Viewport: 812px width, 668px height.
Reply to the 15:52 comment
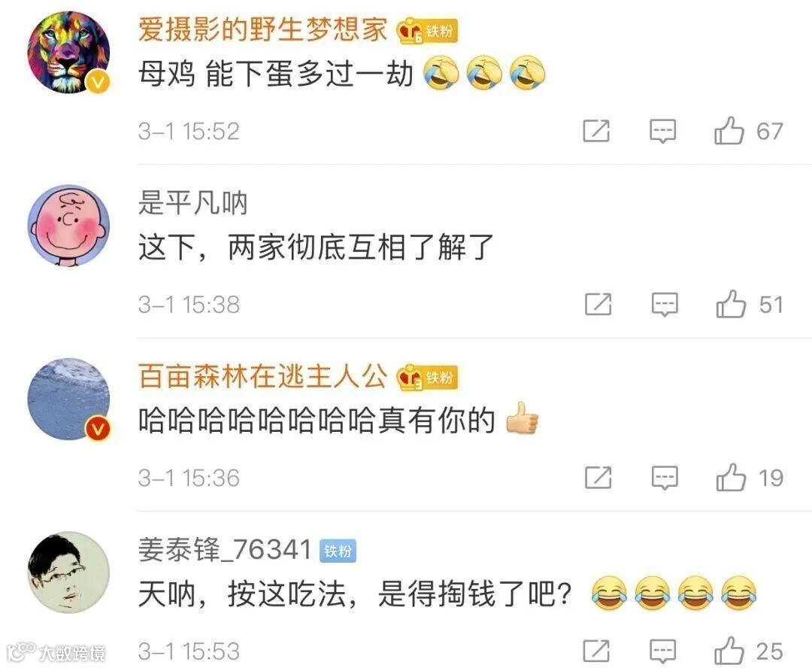pos(663,131)
